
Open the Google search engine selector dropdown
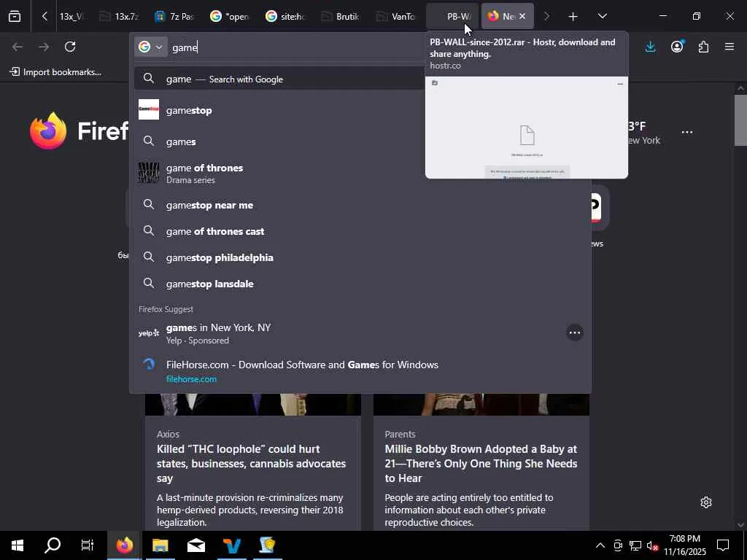[x=150, y=47]
